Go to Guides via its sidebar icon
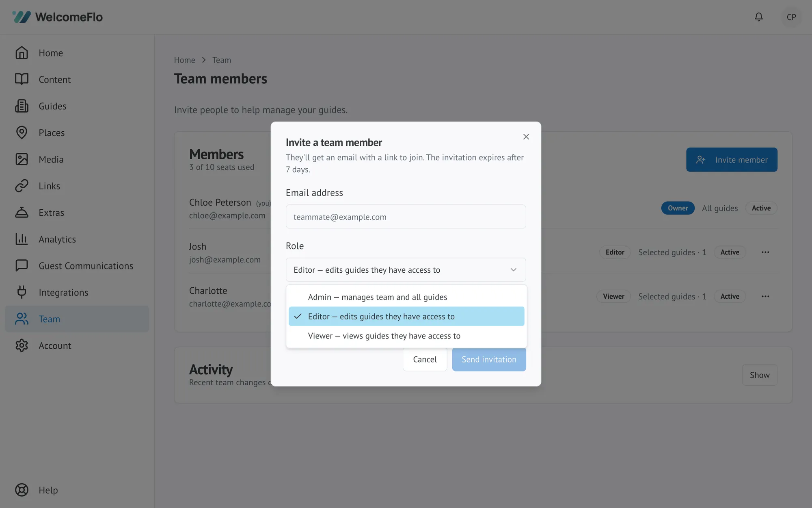The image size is (812, 508). [22, 106]
